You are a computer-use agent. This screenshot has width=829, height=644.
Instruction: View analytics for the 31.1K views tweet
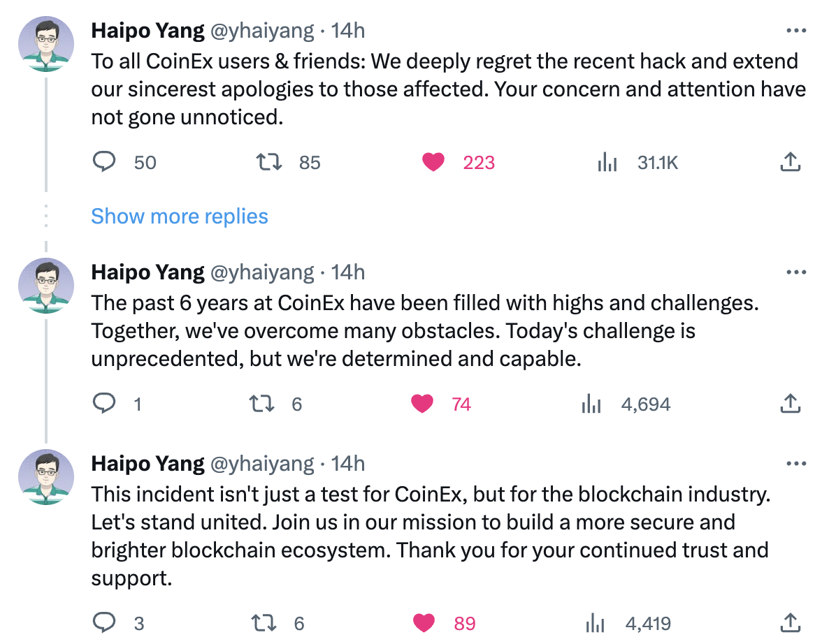pyautogui.click(x=607, y=162)
